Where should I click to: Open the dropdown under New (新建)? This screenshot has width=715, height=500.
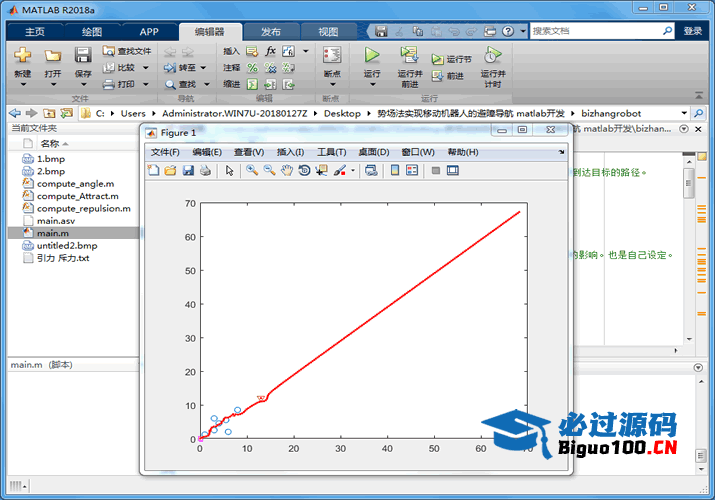pos(23,84)
